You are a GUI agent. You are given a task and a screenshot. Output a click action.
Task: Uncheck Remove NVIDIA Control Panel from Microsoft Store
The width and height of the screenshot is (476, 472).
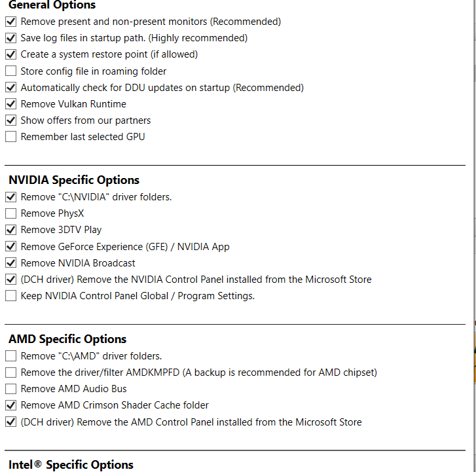10,280
